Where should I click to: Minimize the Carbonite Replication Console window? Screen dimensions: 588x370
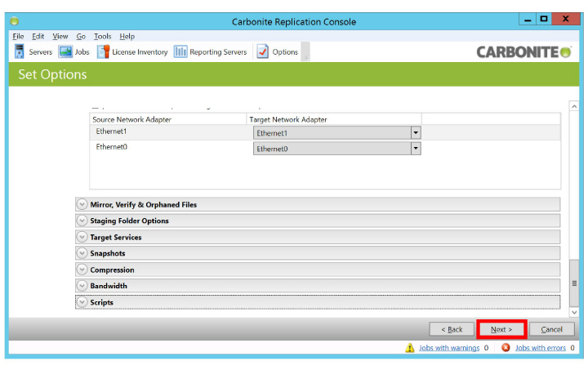click(x=528, y=20)
